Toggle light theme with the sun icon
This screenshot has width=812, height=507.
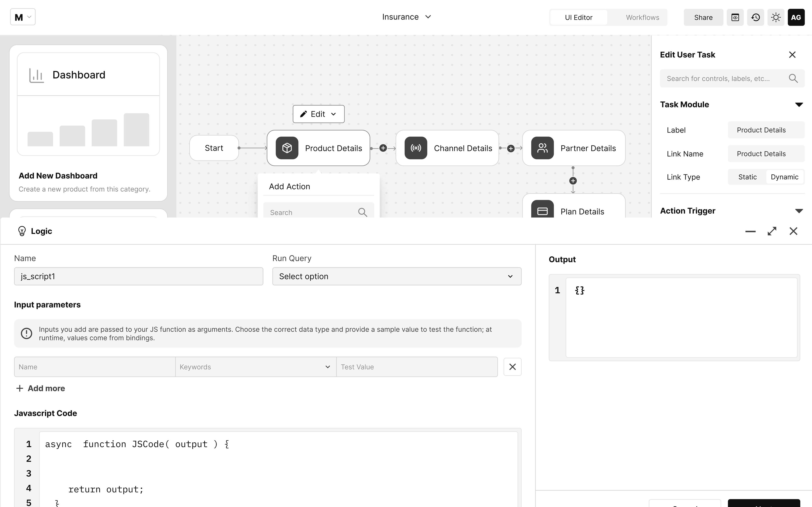(776, 17)
